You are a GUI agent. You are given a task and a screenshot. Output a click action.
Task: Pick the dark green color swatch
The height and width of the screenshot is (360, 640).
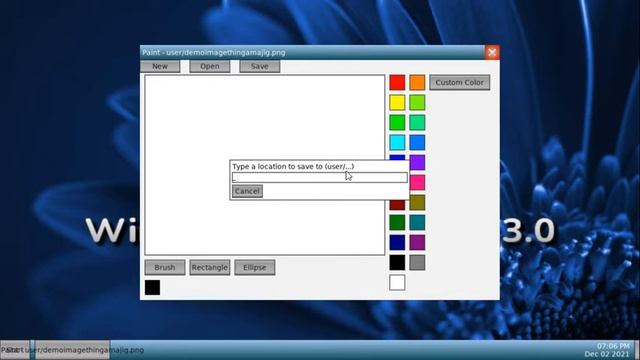(397, 222)
